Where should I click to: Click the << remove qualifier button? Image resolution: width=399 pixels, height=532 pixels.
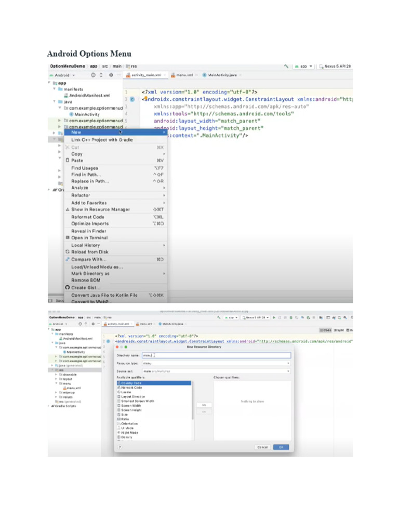(204, 411)
